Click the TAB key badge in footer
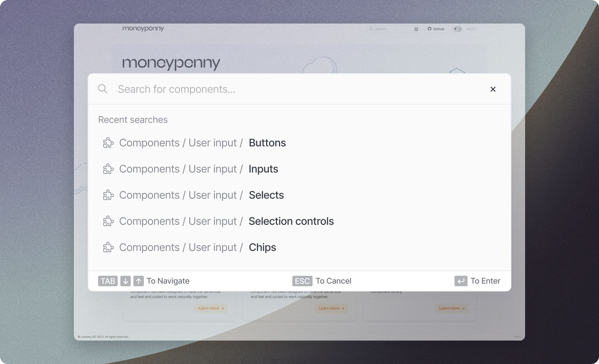The image size is (599, 364). point(108,281)
